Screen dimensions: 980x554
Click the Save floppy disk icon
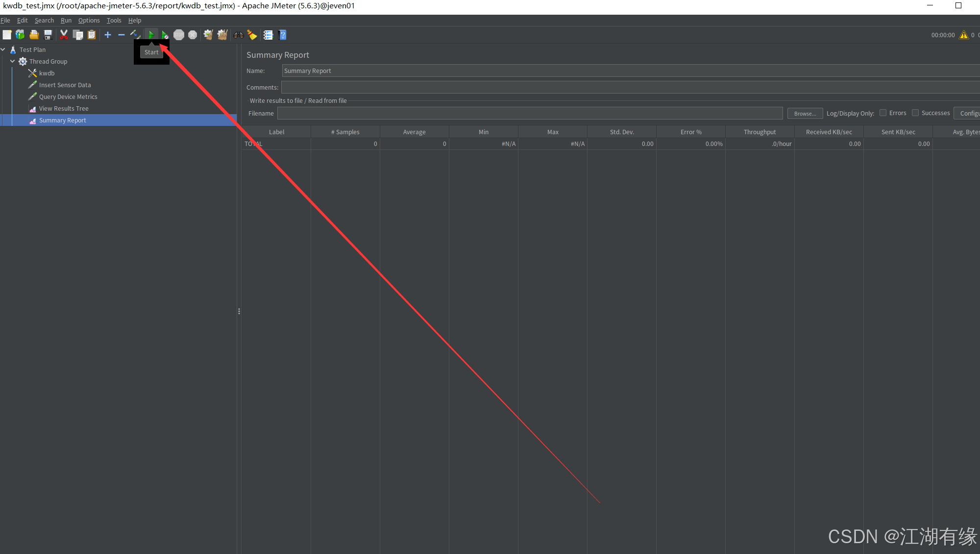[x=48, y=35]
